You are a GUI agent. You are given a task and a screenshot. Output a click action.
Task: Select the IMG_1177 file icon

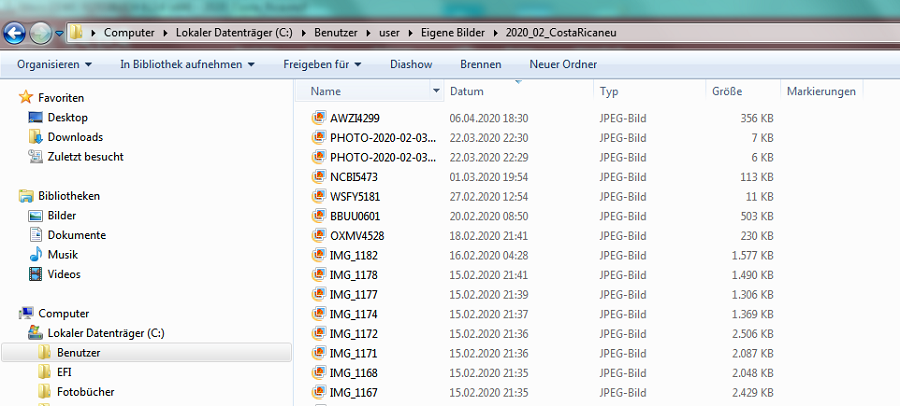point(319,294)
